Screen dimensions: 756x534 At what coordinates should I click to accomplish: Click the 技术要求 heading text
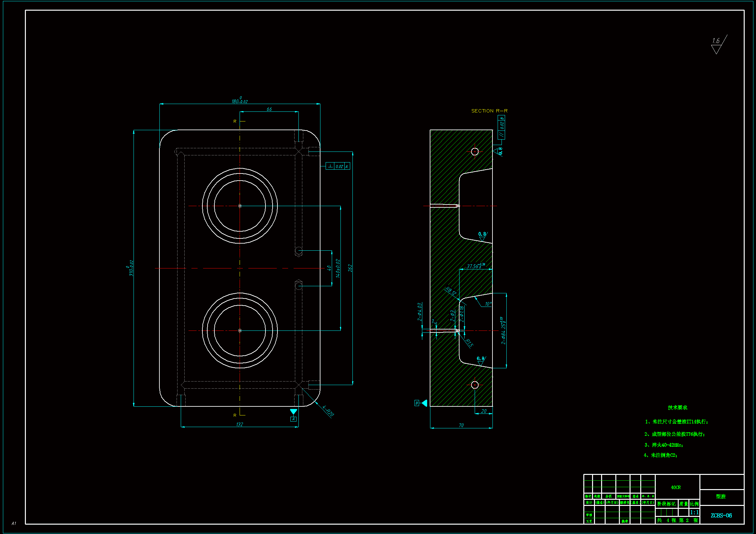click(677, 408)
